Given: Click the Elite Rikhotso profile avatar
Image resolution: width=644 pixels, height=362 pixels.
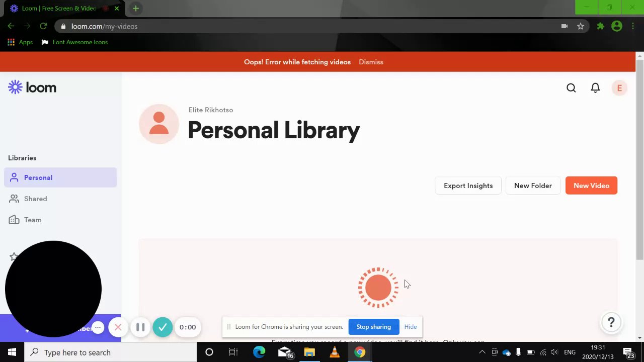Looking at the screenshot, I should 159,124.
